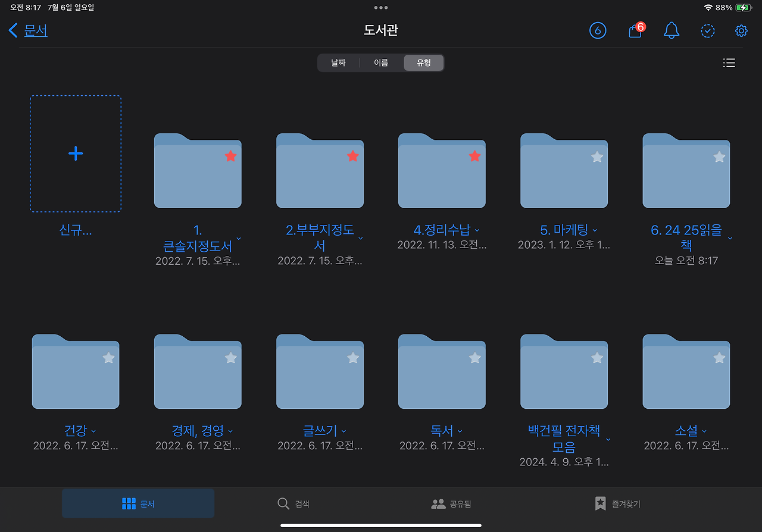The image size is (762, 532).
Task: Expand the chevron beside 글쓰기
Action: [x=343, y=431]
